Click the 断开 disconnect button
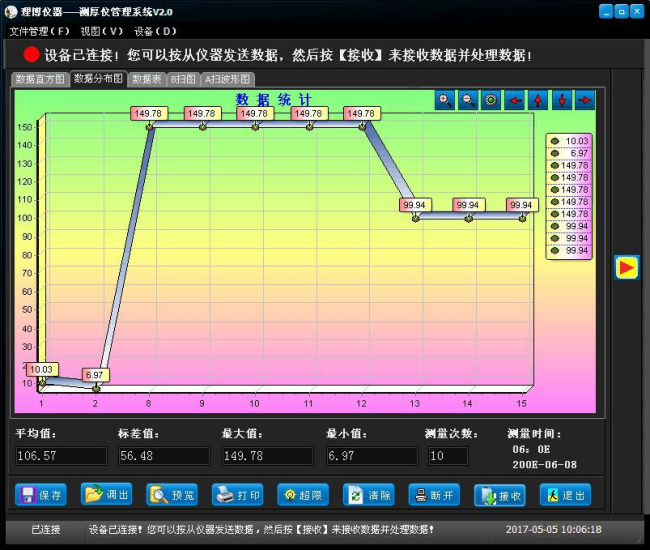The image size is (650, 550). coord(434,495)
